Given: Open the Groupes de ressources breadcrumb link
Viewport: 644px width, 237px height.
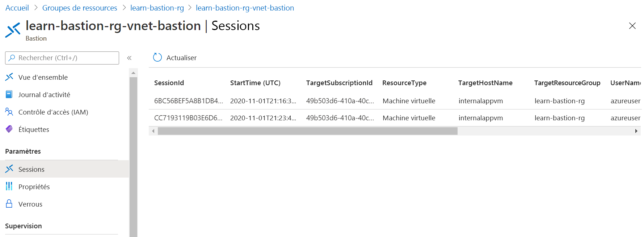Looking at the screenshot, I should click(80, 8).
